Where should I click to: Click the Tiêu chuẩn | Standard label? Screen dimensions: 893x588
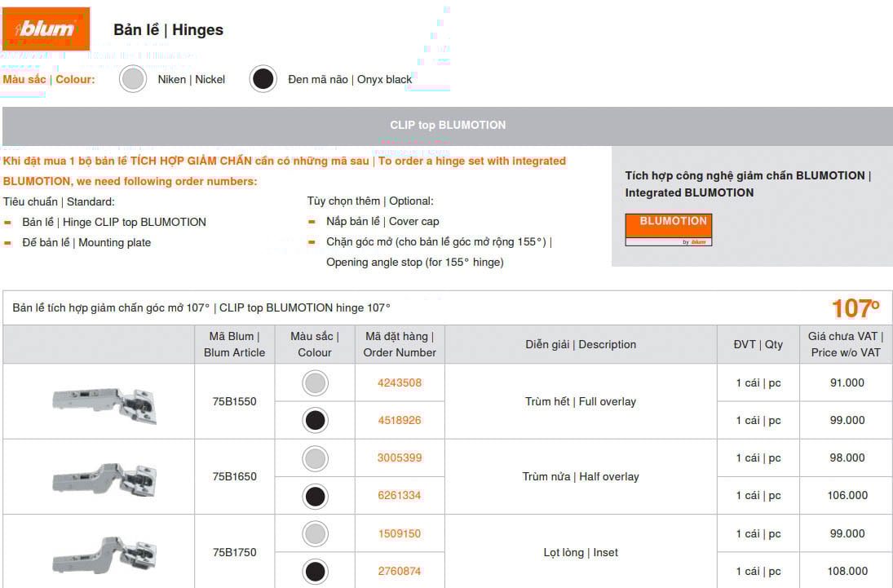[x=59, y=201]
